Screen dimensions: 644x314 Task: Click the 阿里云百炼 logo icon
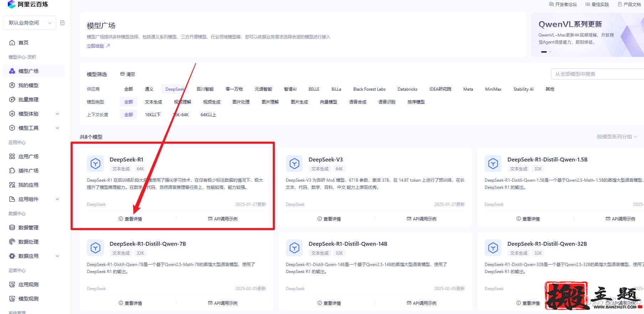pos(11,4)
